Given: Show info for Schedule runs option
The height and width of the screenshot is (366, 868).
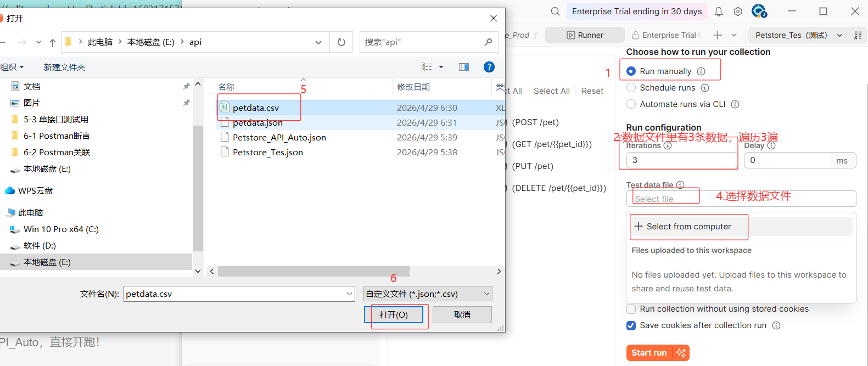Looking at the screenshot, I should pyautogui.click(x=705, y=88).
